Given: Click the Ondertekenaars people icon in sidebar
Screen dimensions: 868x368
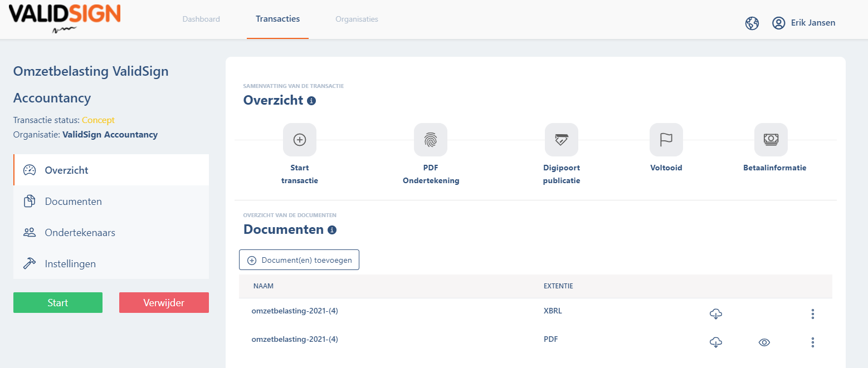Looking at the screenshot, I should [30, 233].
